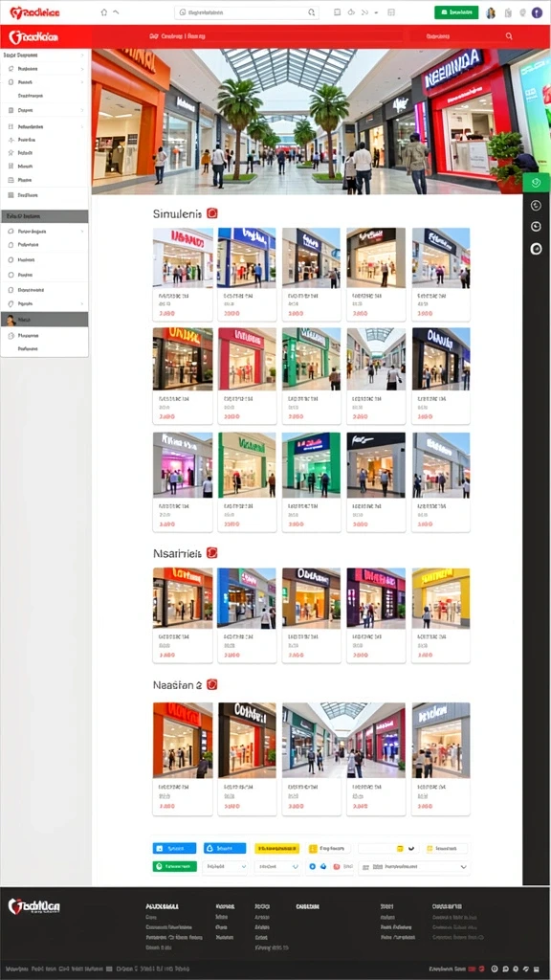The image size is (551, 980).
Task: Click the red badge beside the second section heading
Action: 211,552
